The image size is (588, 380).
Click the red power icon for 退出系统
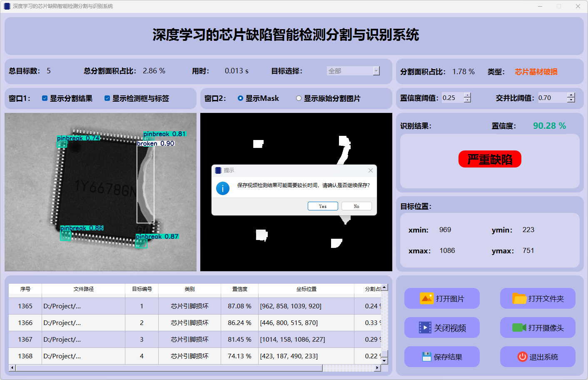(522, 357)
